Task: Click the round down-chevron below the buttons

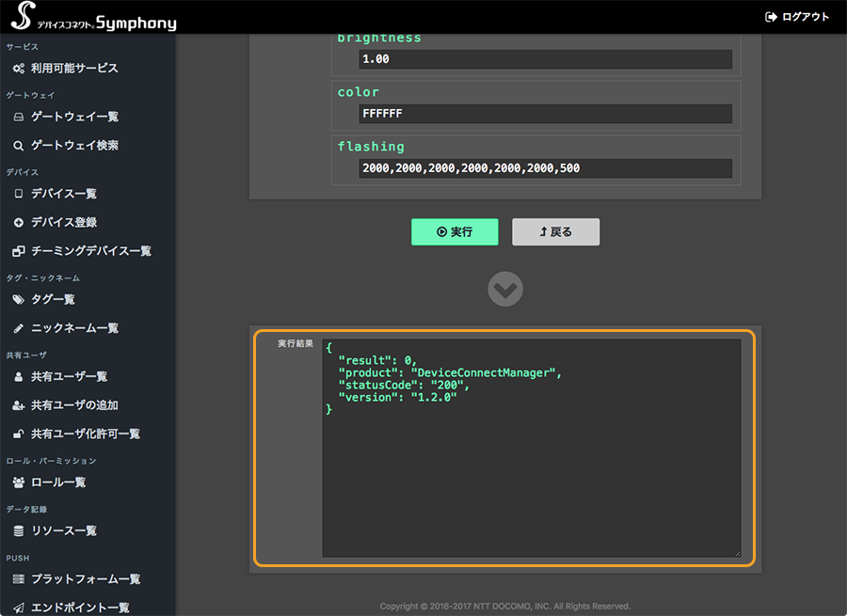Action: pyautogui.click(x=505, y=289)
